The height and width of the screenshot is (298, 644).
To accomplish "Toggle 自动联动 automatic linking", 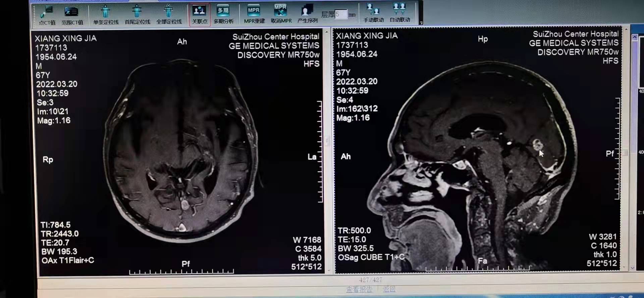I will [x=399, y=13].
